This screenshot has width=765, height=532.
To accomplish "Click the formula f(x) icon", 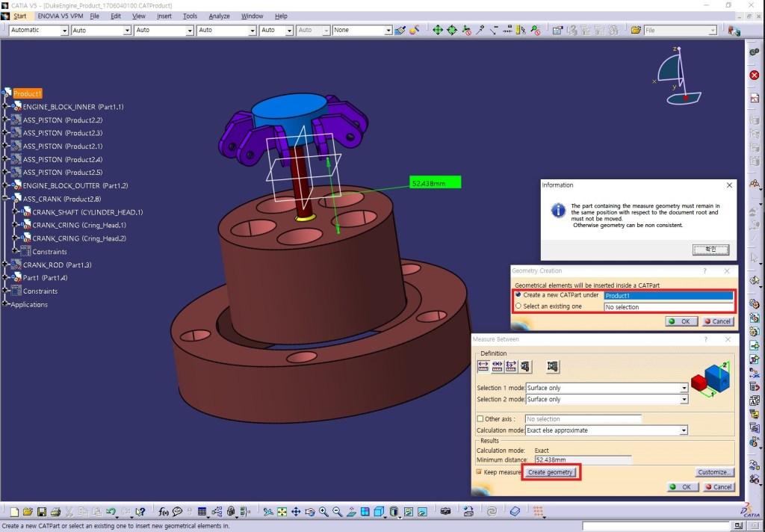I will (164, 512).
